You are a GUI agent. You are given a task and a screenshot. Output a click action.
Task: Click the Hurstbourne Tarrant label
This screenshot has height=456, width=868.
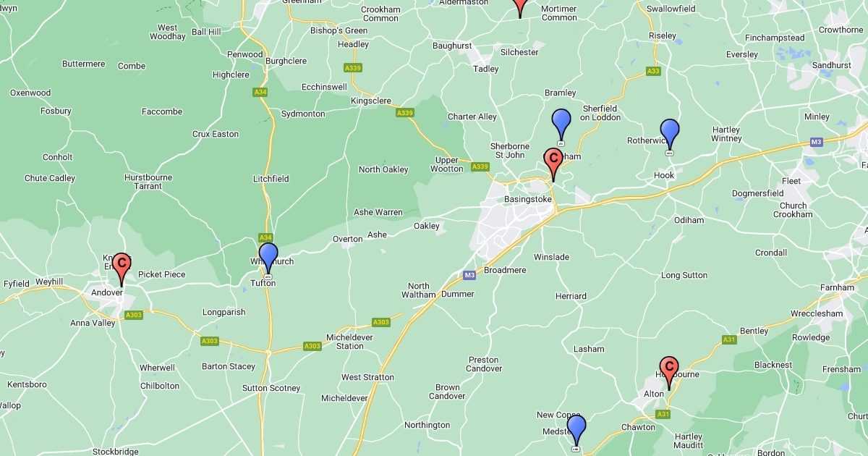click(148, 182)
